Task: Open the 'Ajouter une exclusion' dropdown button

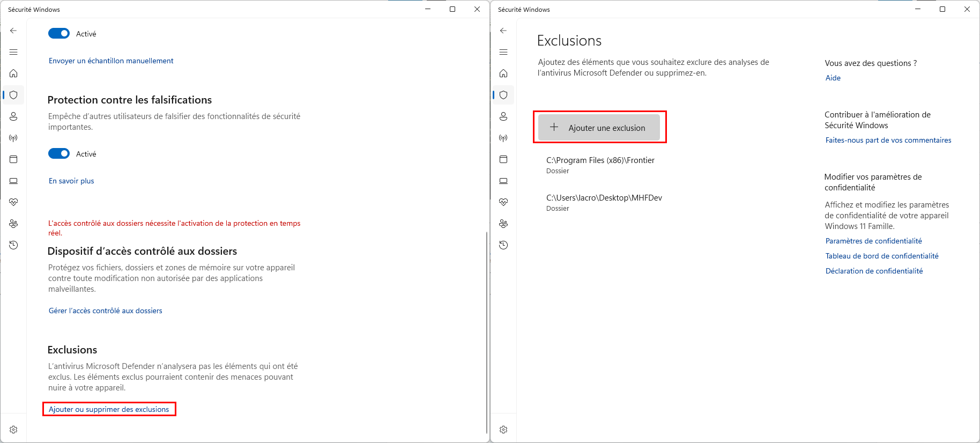Action: coord(599,128)
